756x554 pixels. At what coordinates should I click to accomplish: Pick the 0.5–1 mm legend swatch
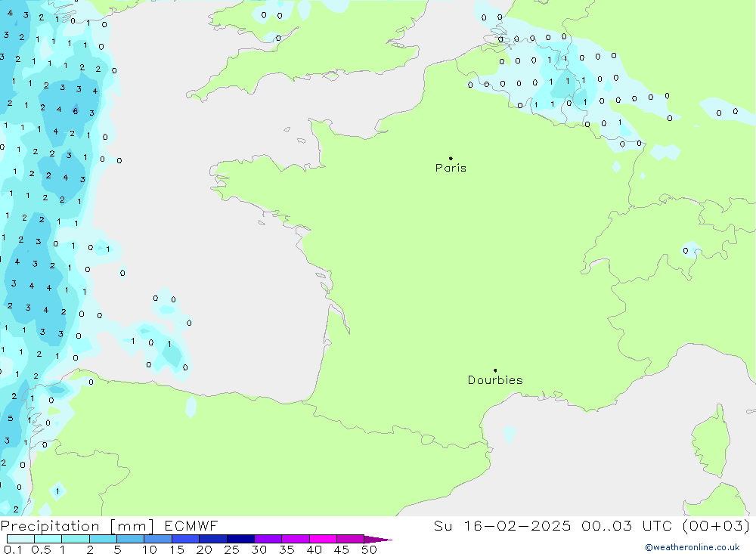point(48,539)
